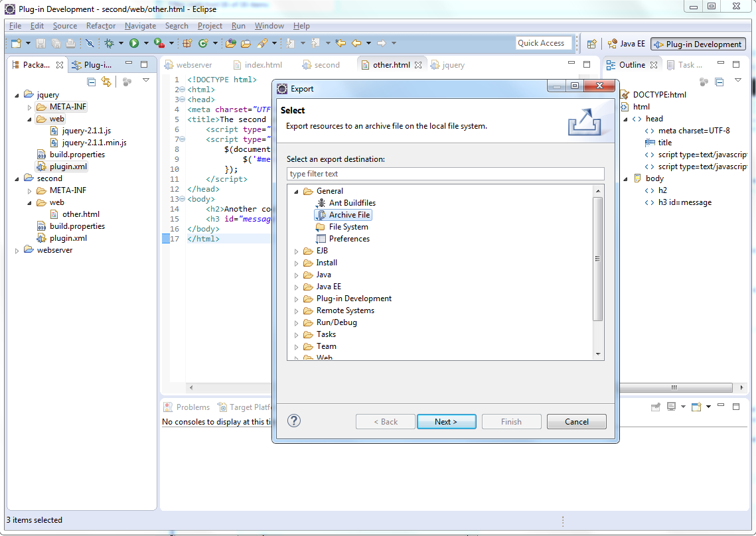756x536 pixels.
Task: Click the New Java Package icon
Action: click(188, 43)
